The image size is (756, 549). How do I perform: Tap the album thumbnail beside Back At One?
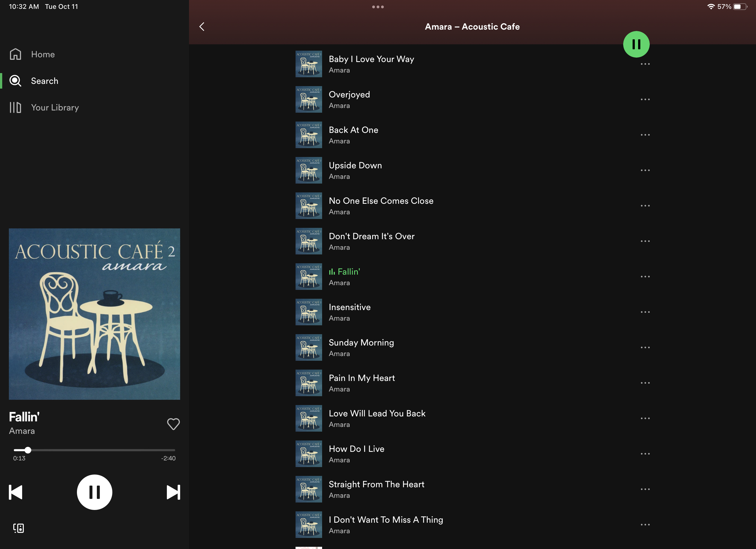point(309,135)
